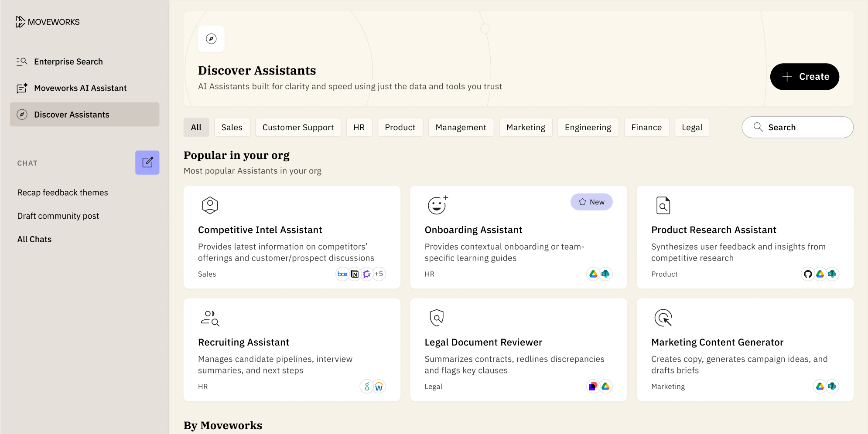
Task: Show only Legal assistants
Action: [x=692, y=127]
